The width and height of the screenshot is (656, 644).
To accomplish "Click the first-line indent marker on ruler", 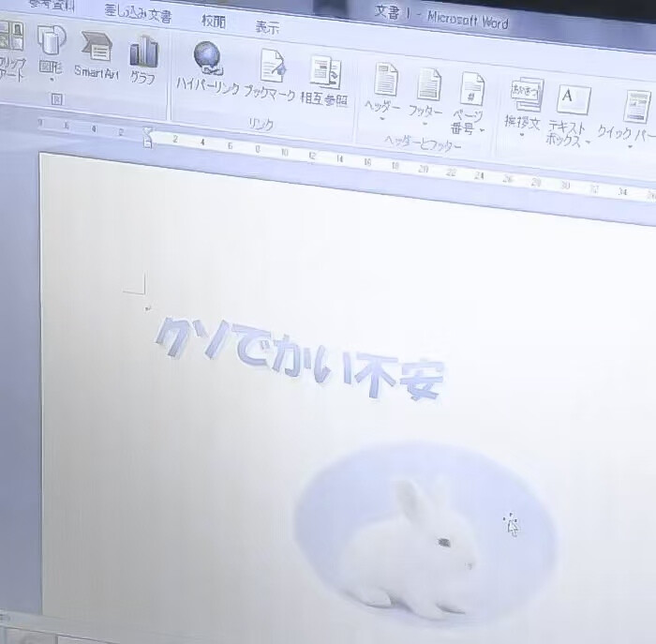I will (148, 132).
